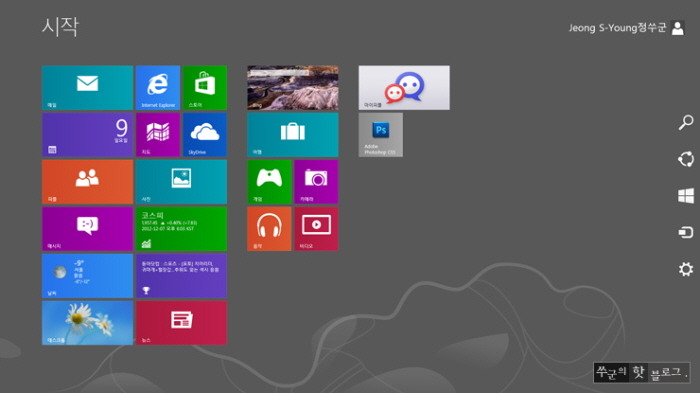Click the Windows Start charm
The height and width of the screenshot is (393, 700).
[x=686, y=196]
